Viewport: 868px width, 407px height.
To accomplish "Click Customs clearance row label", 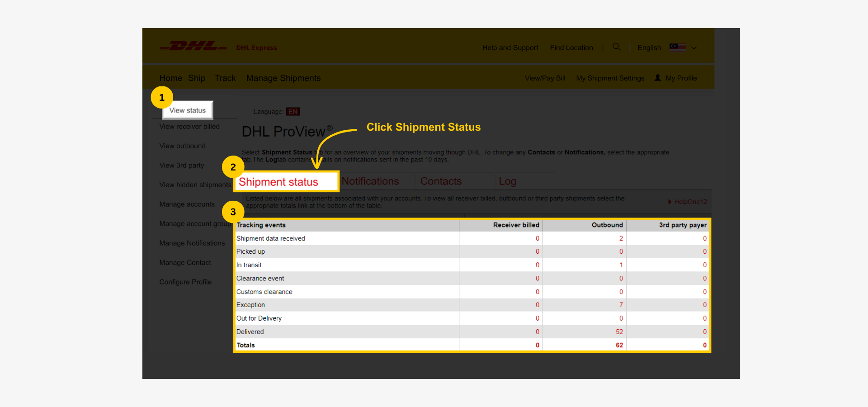I will click(x=264, y=292).
